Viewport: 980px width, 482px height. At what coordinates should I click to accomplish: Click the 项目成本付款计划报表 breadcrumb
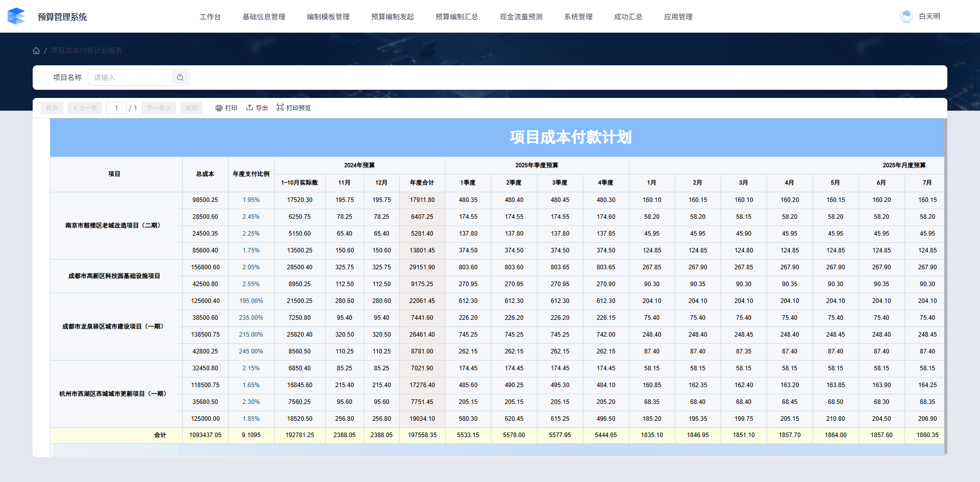point(86,50)
